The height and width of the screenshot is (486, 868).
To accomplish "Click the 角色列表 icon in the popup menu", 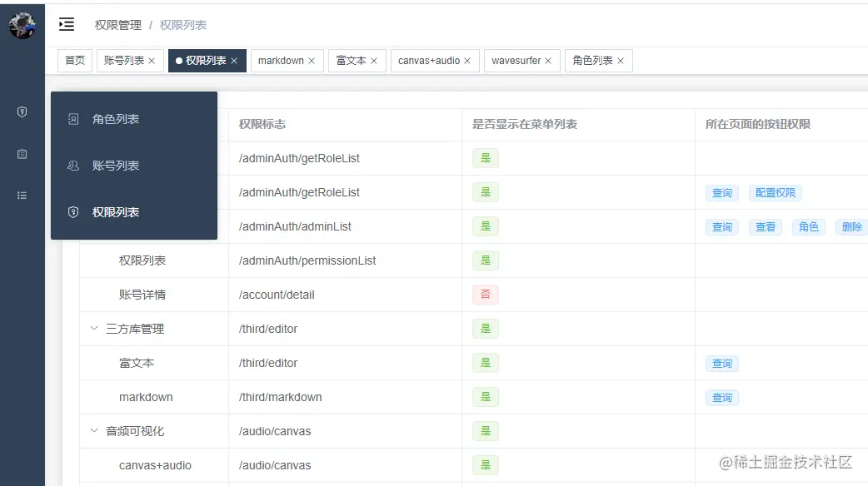I will (73, 119).
